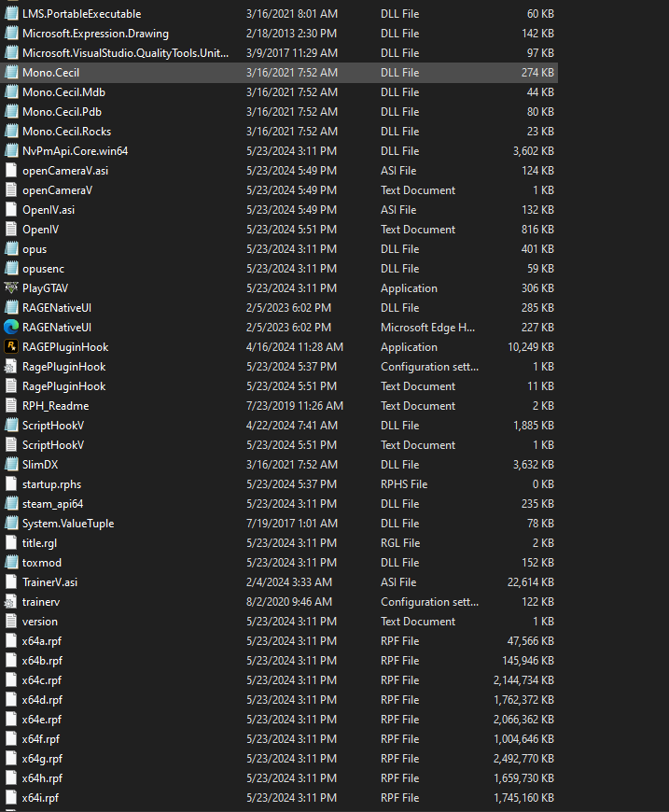
Task: Select the x64e.rpf file
Action: 41,720
